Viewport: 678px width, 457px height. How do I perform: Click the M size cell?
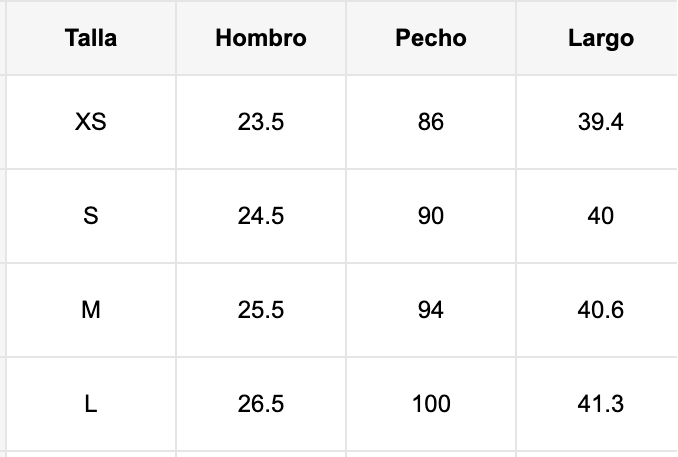point(91,310)
